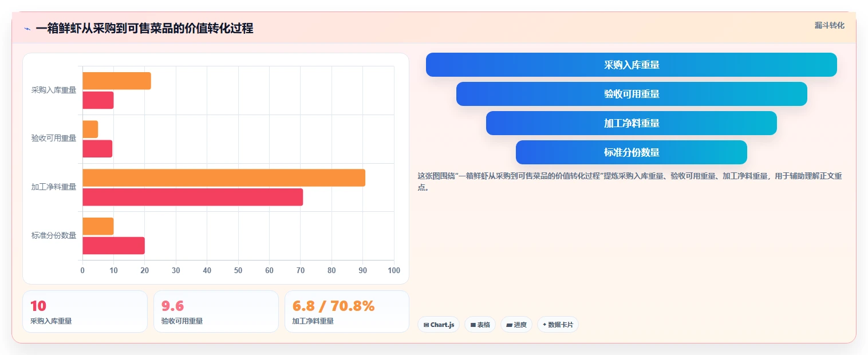Click the 进度 tag
868x355 pixels.
516,325
